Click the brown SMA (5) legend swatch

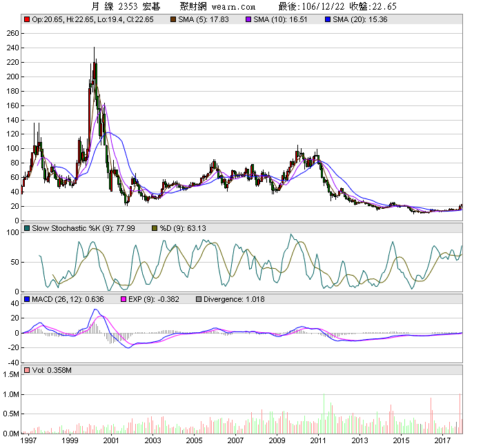(173, 19)
